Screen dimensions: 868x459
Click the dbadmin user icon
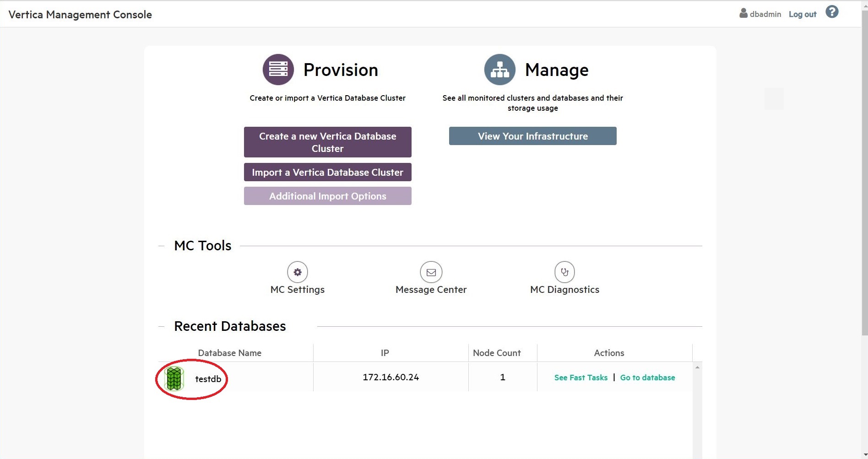click(743, 13)
